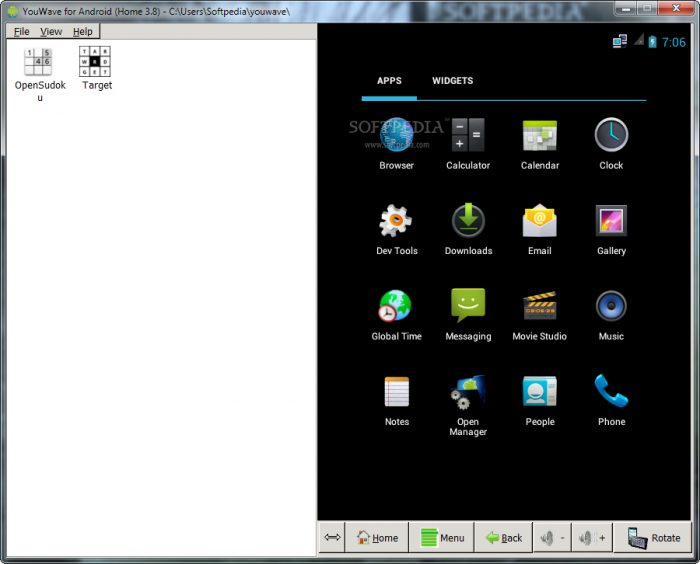Open the View menu
This screenshot has height=564, width=700.
point(51,32)
